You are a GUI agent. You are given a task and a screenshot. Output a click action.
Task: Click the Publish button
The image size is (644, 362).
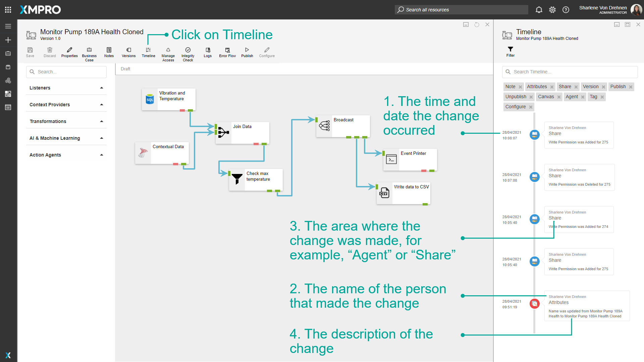coord(247,53)
